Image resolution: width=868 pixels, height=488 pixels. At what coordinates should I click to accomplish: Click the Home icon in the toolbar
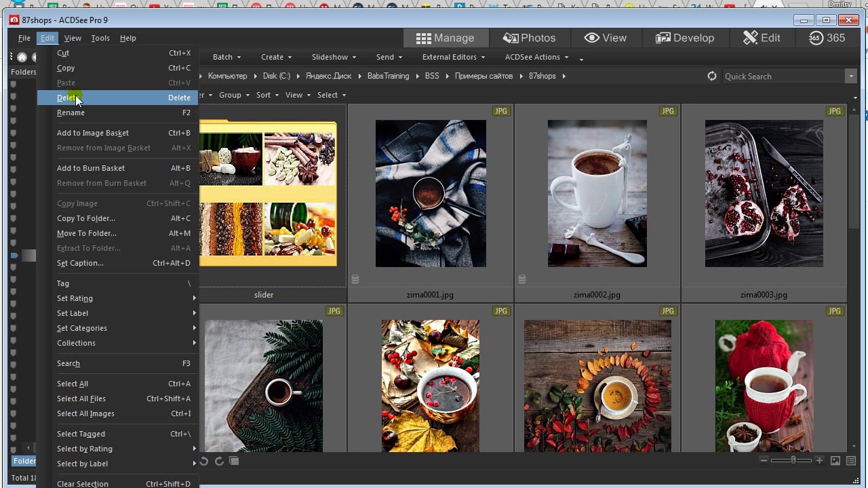22,58
